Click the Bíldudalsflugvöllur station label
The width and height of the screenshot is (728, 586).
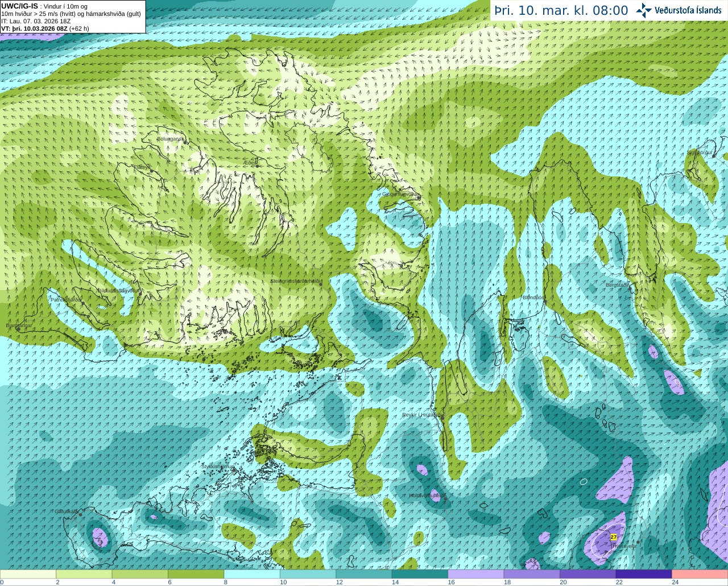coord(119,290)
